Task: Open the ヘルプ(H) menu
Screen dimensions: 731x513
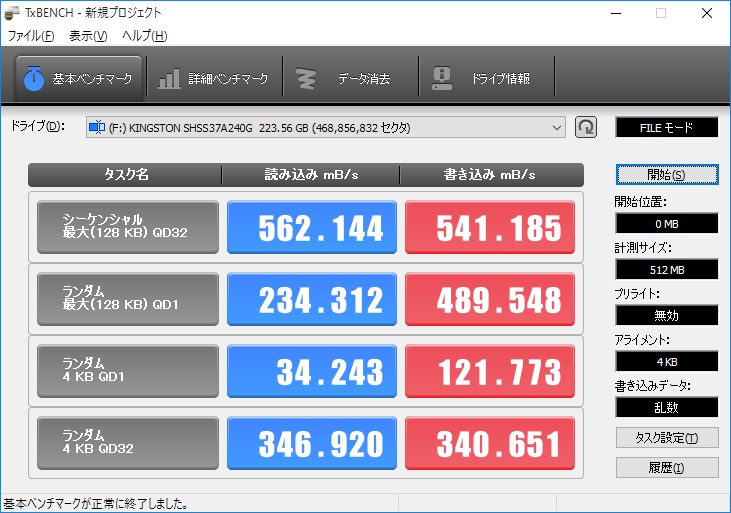Action: coord(145,36)
